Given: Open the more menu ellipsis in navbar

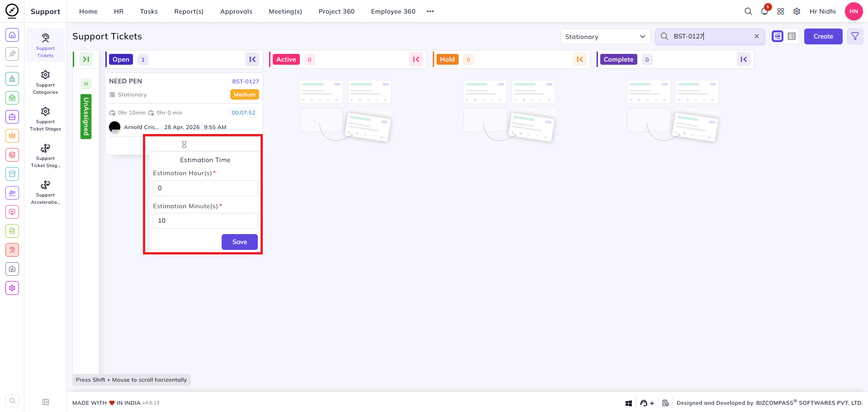Looking at the screenshot, I should click(430, 11).
